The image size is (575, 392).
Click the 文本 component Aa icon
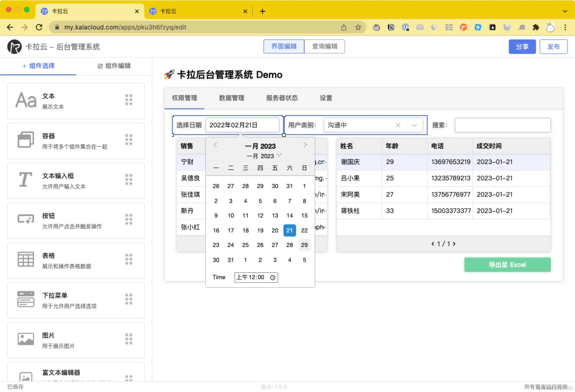pos(26,100)
